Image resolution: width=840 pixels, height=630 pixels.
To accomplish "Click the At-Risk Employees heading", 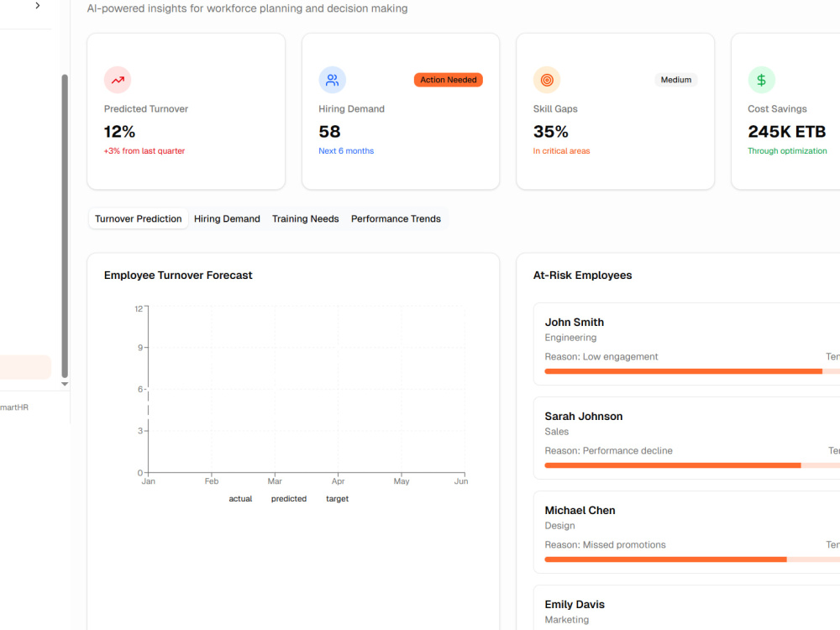I will pos(582,276).
